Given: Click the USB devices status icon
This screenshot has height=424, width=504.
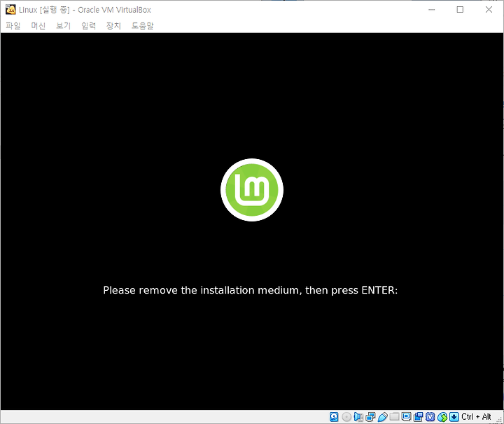Looking at the screenshot, I should coord(382,417).
